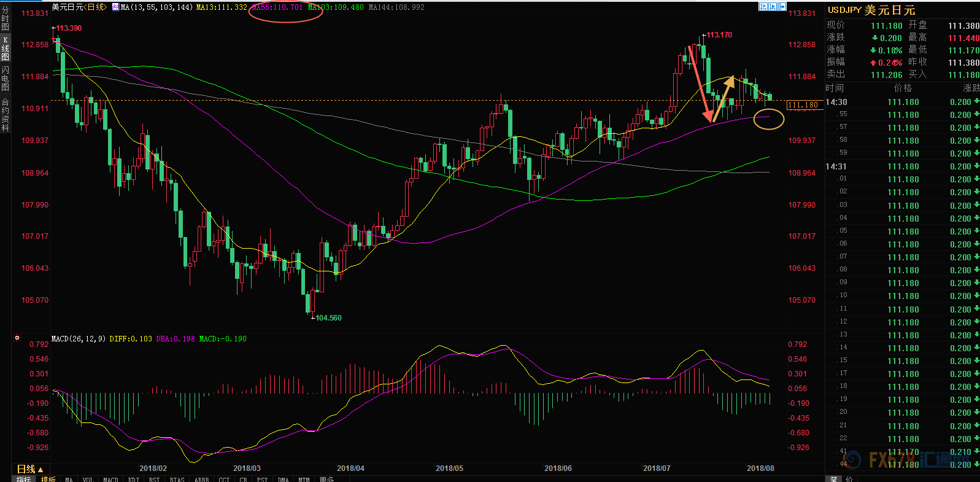Open 更多 for more indicators

point(326,479)
